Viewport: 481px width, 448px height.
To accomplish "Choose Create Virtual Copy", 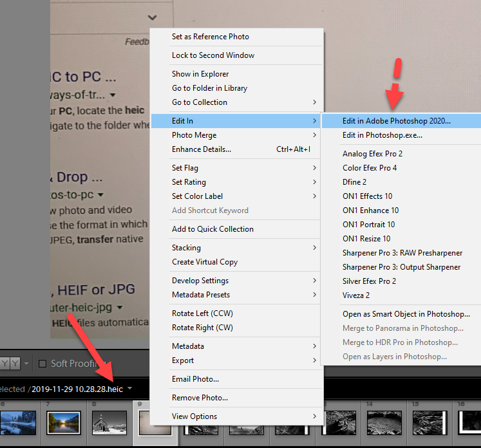I will tap(236, 261).
